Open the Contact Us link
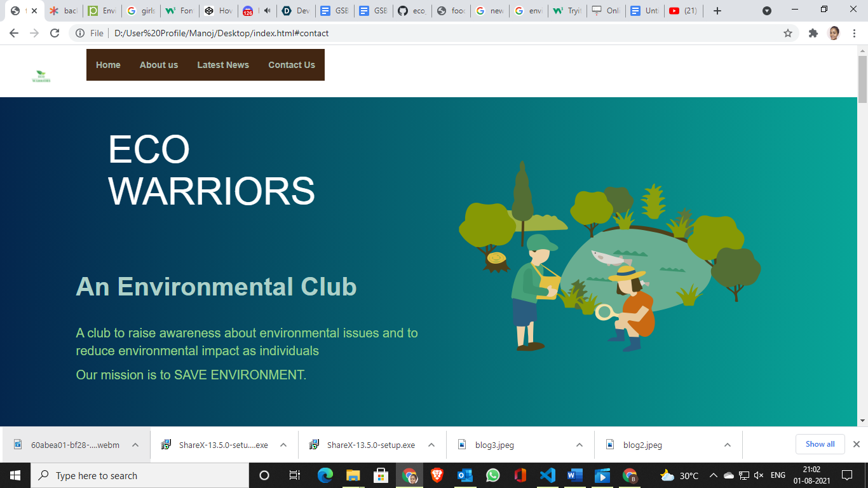Screen dimensions: 868x488 pyautogui.click(x=292, y=65)
